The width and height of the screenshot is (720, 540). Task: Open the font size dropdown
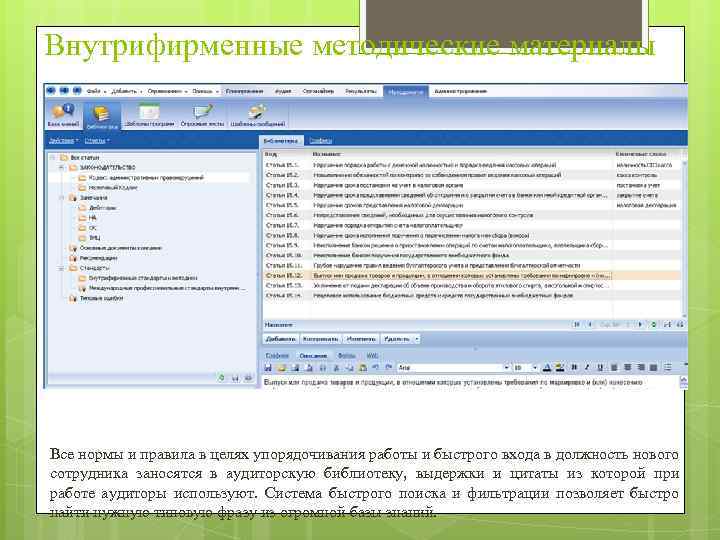click(534, 368)
